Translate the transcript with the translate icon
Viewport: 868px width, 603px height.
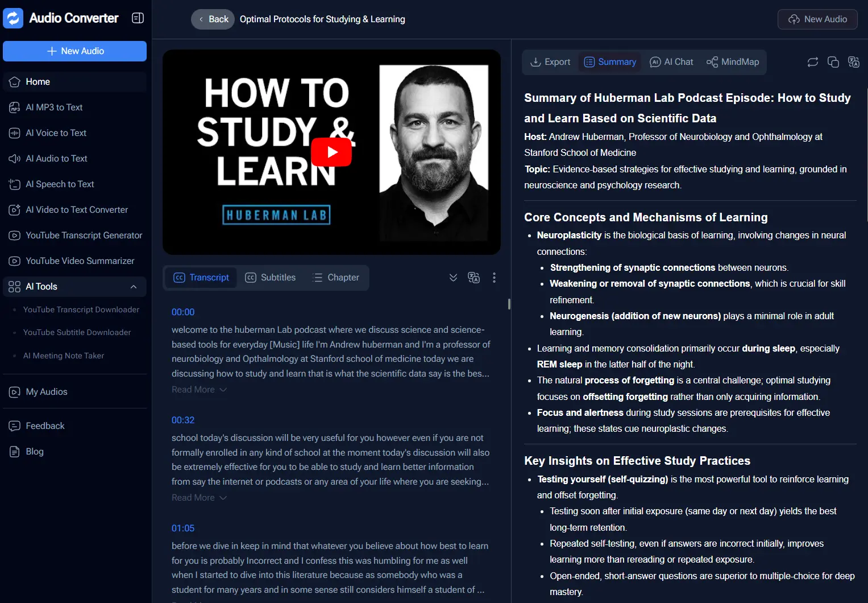474,278
